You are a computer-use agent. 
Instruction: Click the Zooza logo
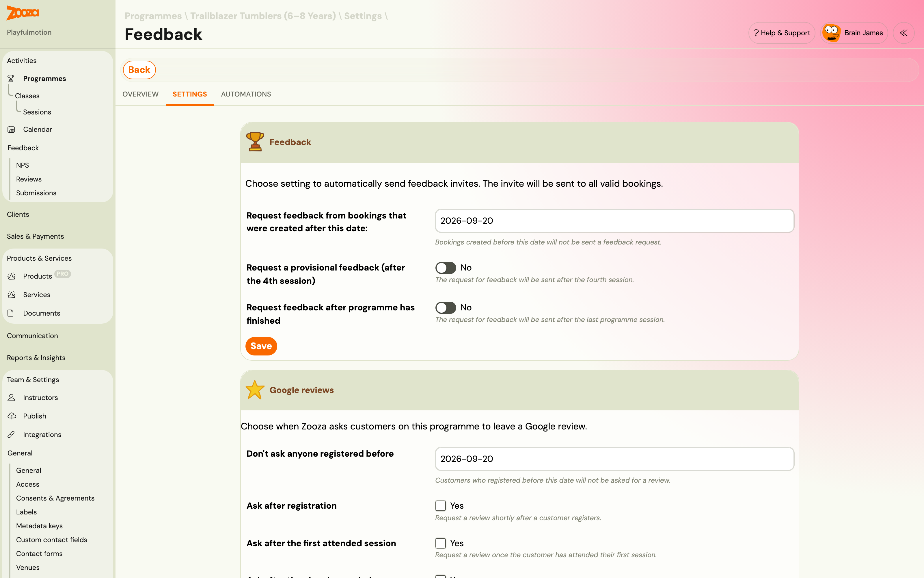pos(23,13)
